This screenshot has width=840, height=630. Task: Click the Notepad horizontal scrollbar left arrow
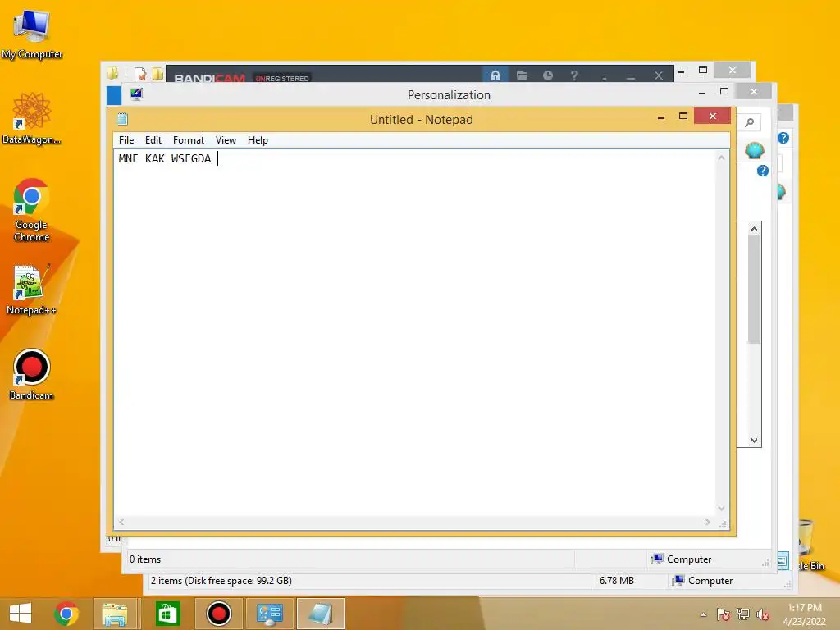(x=121, y=522)
